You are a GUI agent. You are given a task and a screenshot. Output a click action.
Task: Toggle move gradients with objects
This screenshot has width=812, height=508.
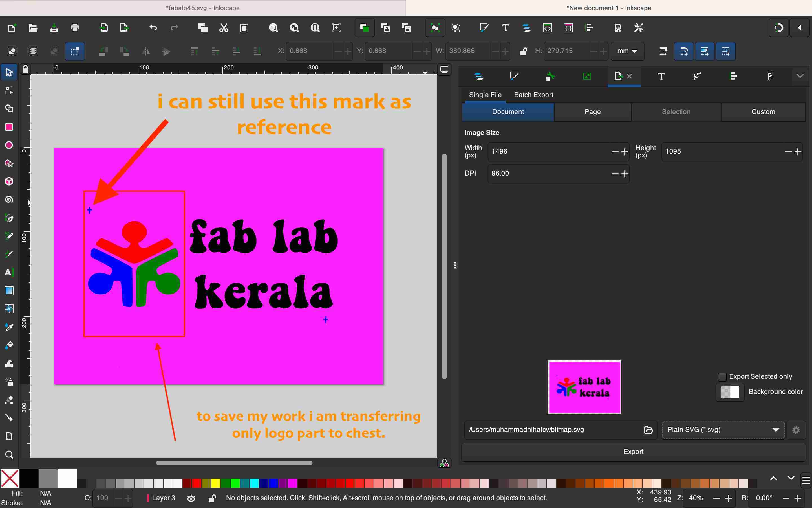coord(705,51)
